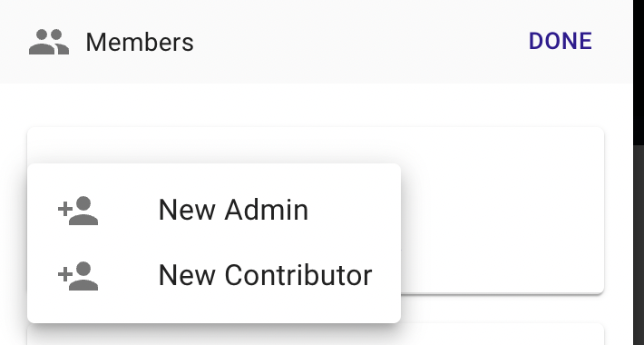Click the empty gray header area beside Members
Screen dimensions: 644x345
coord(361,41)
